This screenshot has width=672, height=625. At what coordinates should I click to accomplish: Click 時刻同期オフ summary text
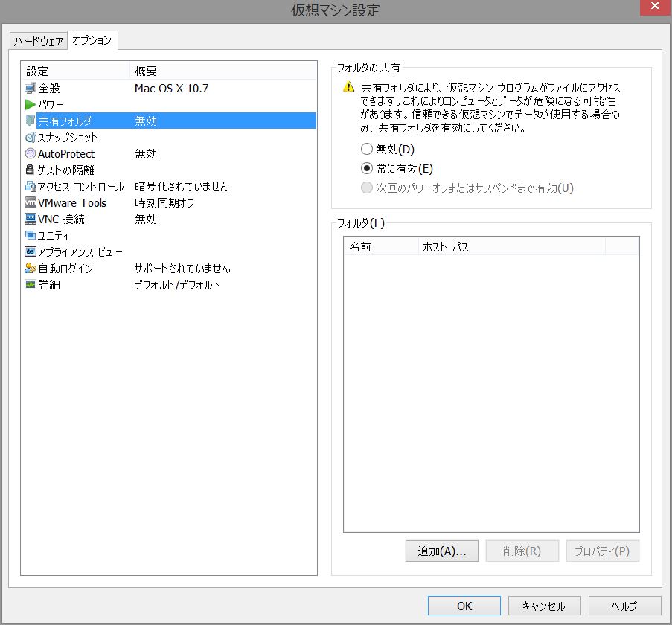point(164,202)
